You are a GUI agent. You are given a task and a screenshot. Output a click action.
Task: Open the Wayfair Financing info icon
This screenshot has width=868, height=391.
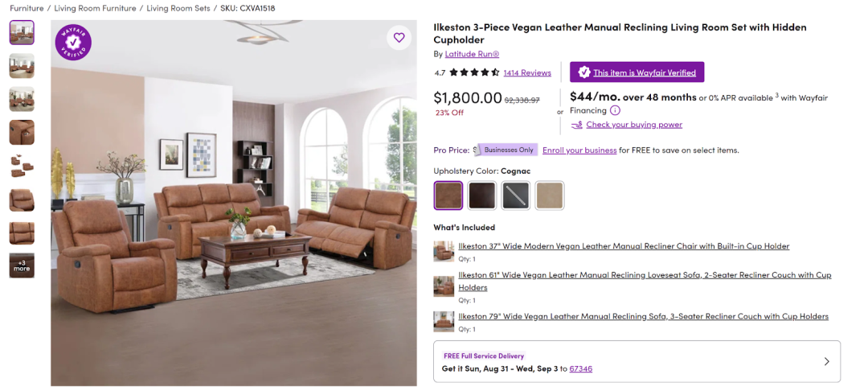(x=615, y=110)
